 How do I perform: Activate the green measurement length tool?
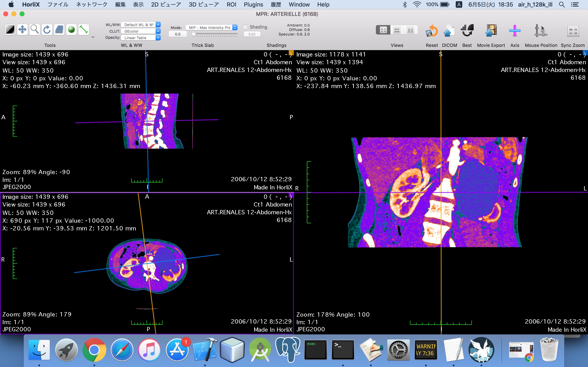click(84, 29)
